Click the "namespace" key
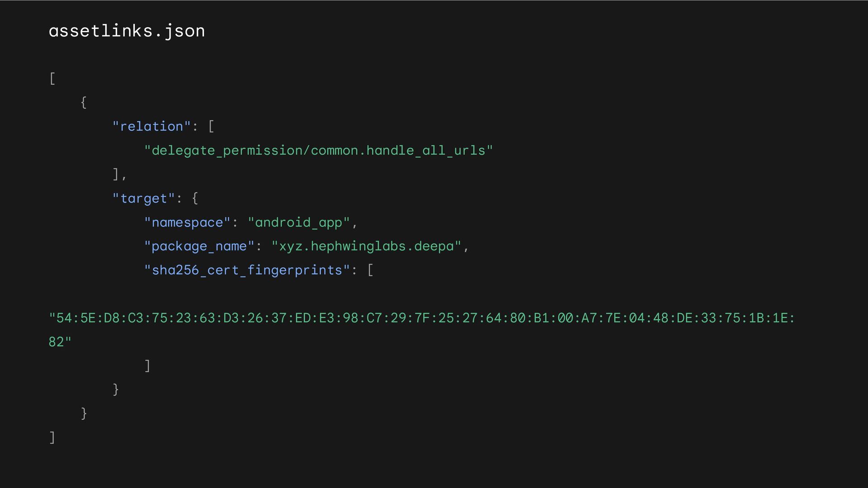 click(187, 222)
